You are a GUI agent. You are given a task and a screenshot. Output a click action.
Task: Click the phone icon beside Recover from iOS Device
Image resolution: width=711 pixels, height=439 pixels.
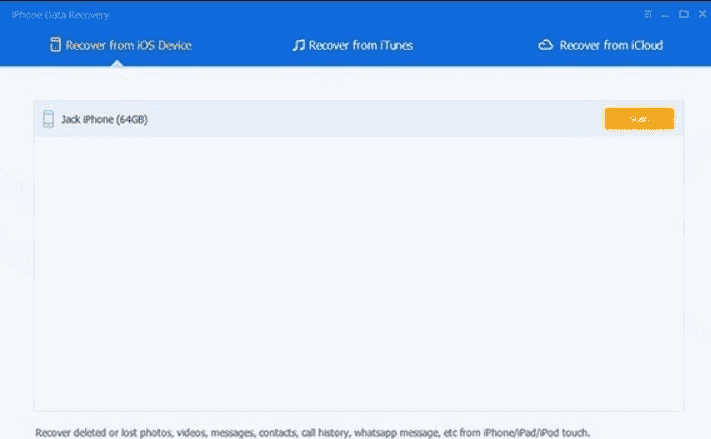click(55, 44)
